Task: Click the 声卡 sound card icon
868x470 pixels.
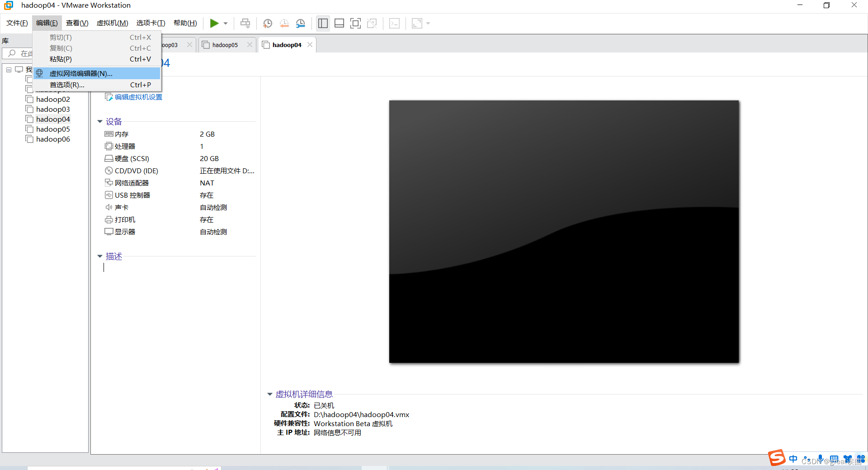Action: [x=108, y=207]
